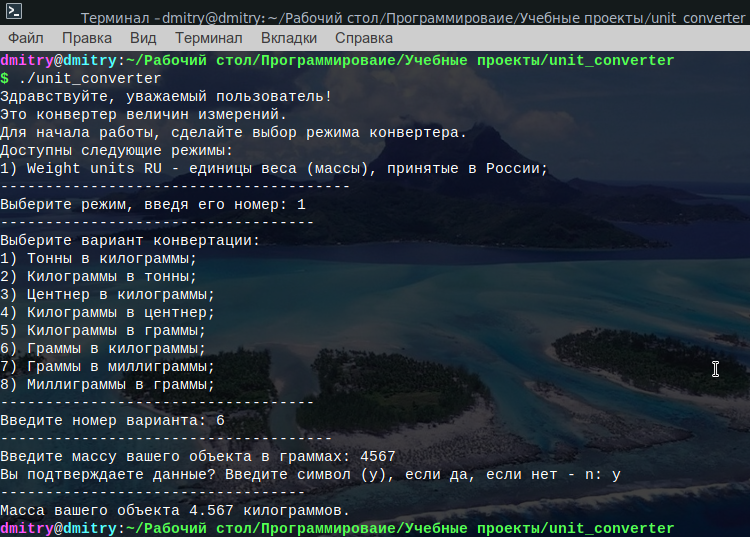
Task: Click the line 'Выберите вариант конвертации:'
Action: [130, 241]
